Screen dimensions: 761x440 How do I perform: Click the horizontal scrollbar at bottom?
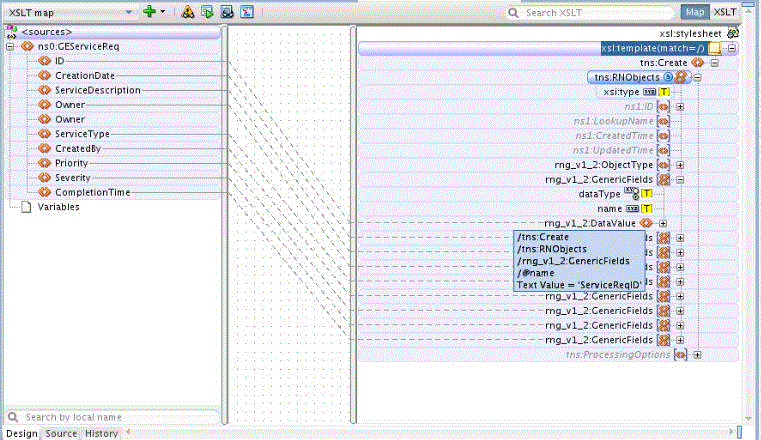(x=430, y=431)
